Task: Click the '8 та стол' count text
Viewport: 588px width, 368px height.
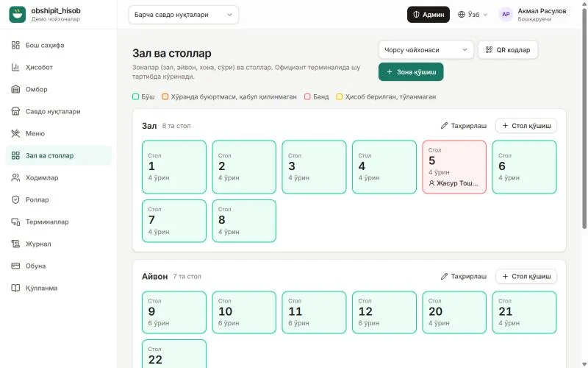Action: (x=176, y=126)
